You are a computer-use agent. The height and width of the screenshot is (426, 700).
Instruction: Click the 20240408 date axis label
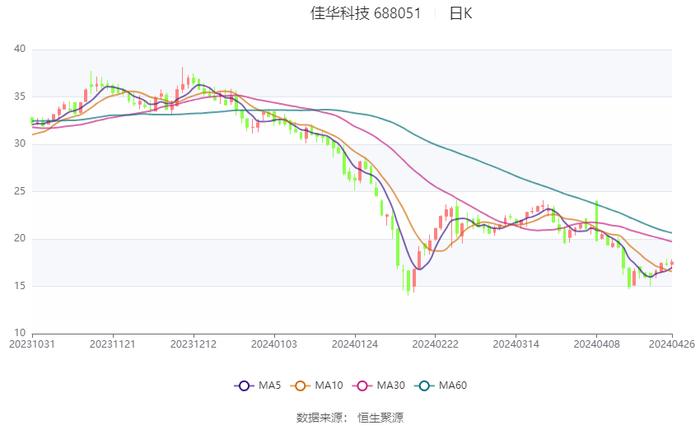[x=596, y=344]
